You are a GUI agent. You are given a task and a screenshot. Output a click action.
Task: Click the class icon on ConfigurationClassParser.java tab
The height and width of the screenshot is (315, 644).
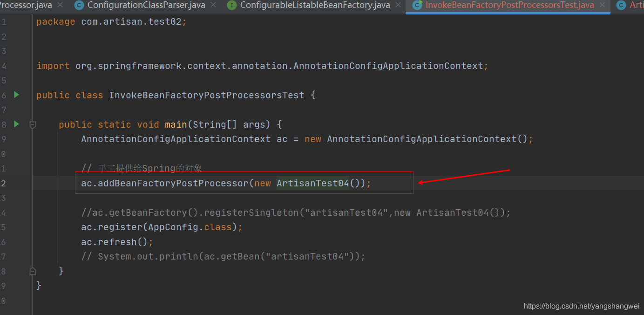click(x=79, y=5)
